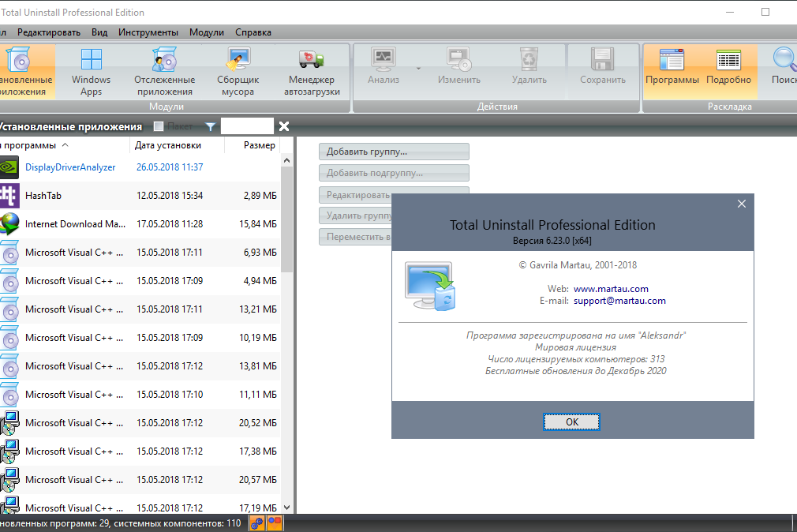This screenshot has height=532, width=797.
Task: Click the setup icon of the 20,57 МБ entry
Action: pos(9,480)
